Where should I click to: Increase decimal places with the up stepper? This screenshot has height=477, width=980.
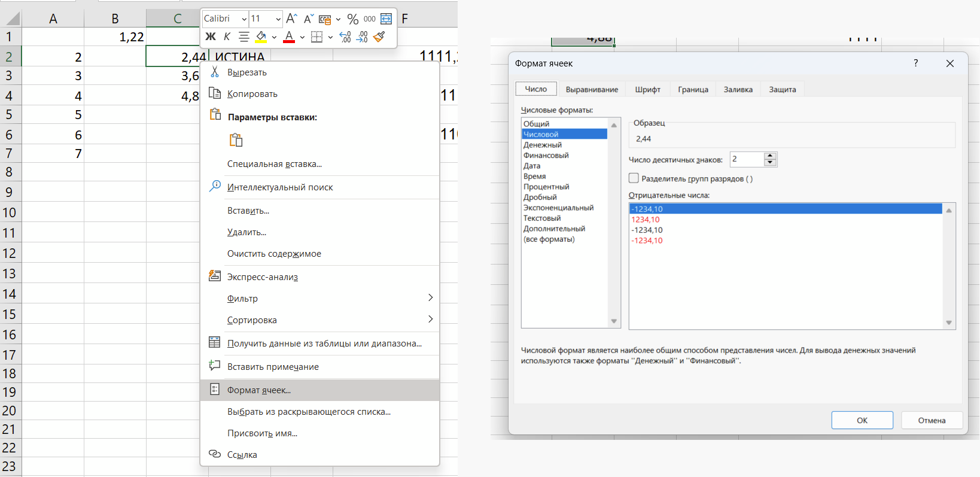coord(771,156)
